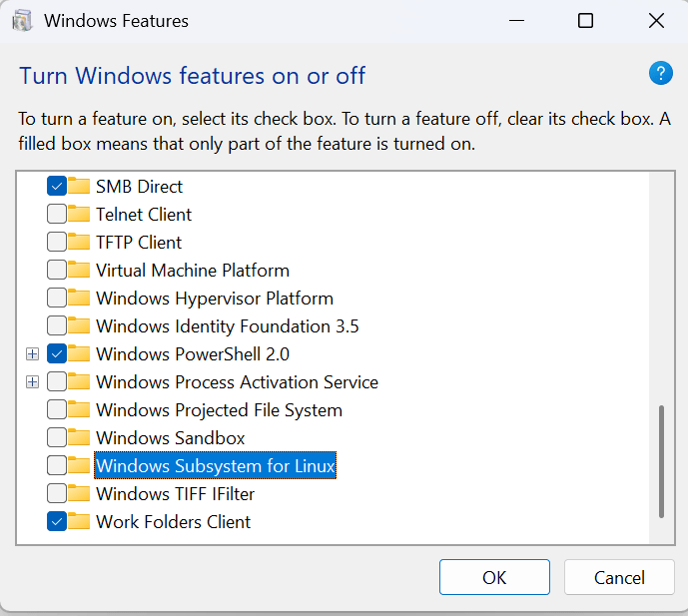Screen dimensions: 688x616
Task: Click the Windows Identity Foundation 3.5 folder icon
Action: click(x=79, y=325)
